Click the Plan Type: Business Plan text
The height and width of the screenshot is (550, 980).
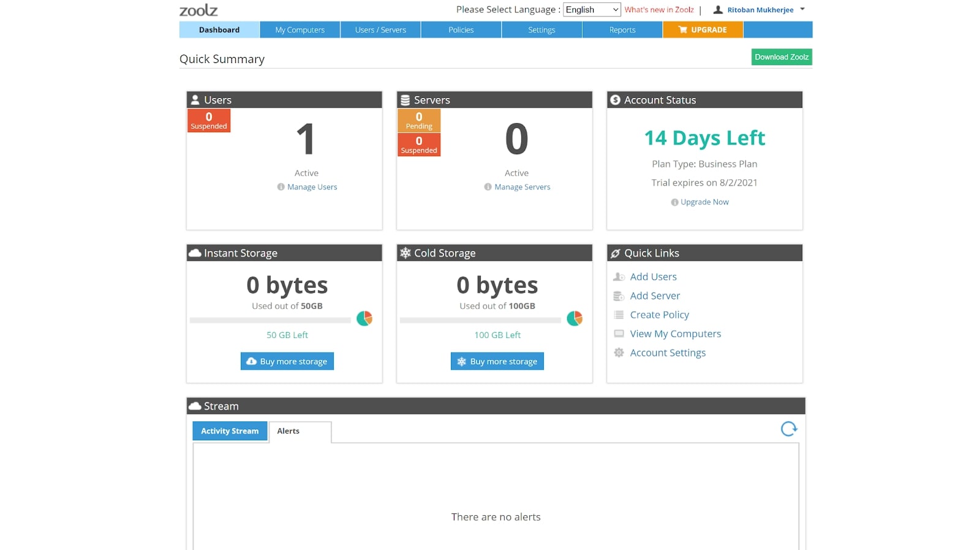coord(704,164)
